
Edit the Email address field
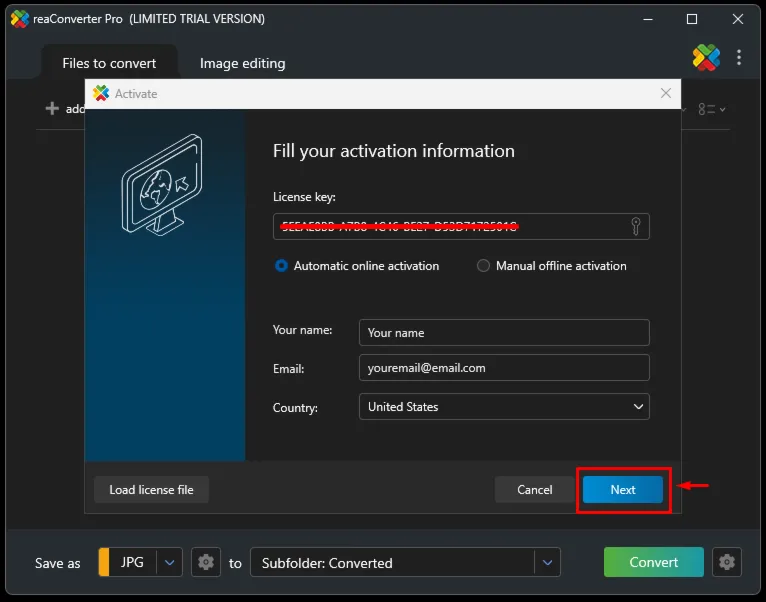coord(504,367)
